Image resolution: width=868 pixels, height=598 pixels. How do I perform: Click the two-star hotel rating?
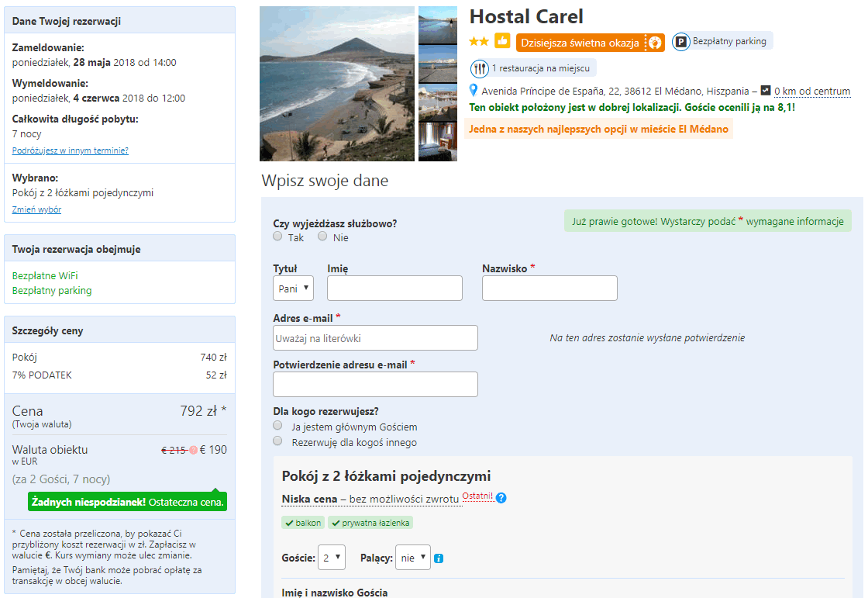coord(479,42)
